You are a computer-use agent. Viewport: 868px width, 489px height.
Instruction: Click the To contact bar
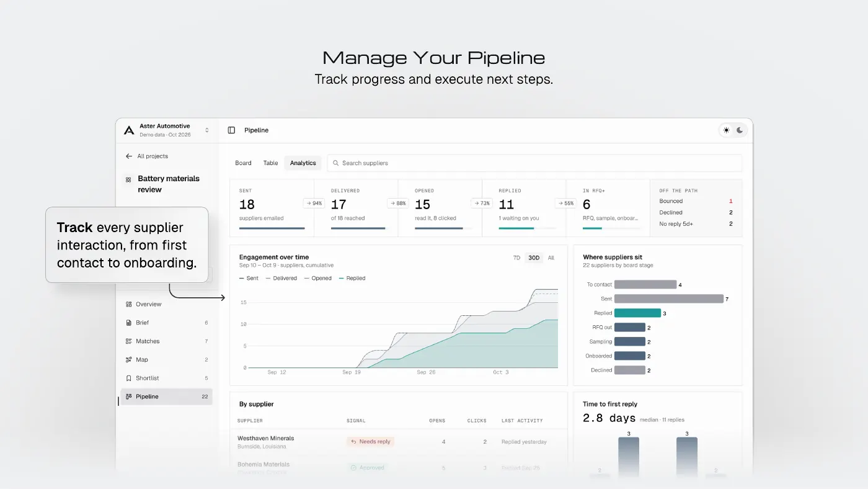click(x=645, y=284)
